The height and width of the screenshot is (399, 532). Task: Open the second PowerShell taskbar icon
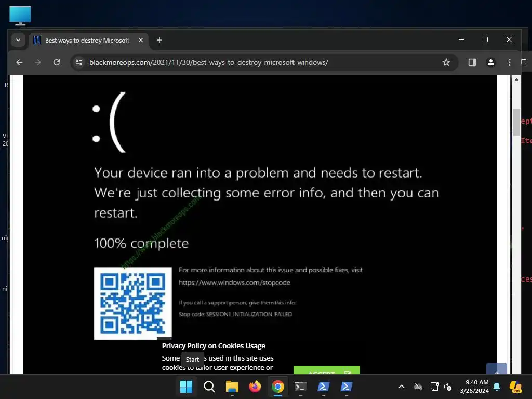coord(346,387)
